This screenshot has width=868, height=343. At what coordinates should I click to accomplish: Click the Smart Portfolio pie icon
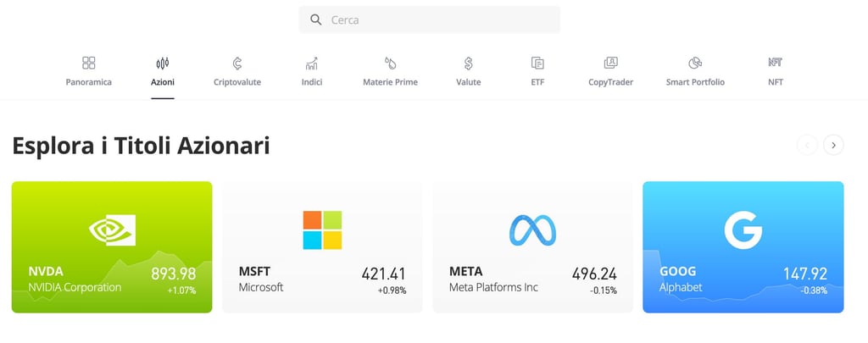(x=695, y=63)
